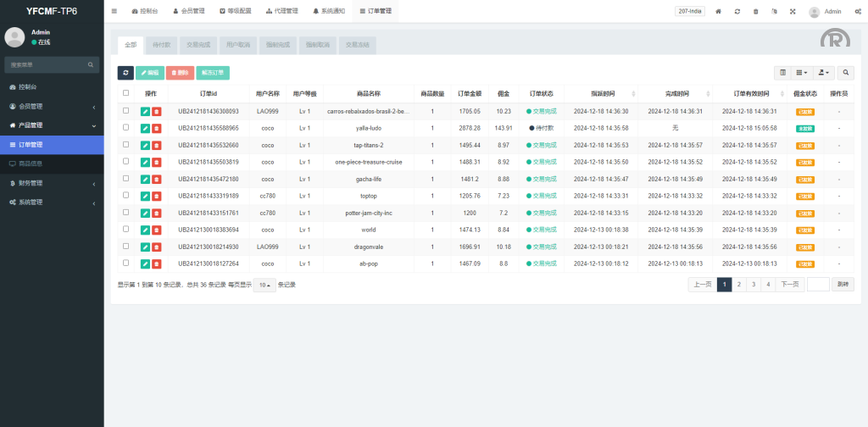Toggle the card view icon in table toolbar
Screen dimensions: 868x427
[782, 73]
